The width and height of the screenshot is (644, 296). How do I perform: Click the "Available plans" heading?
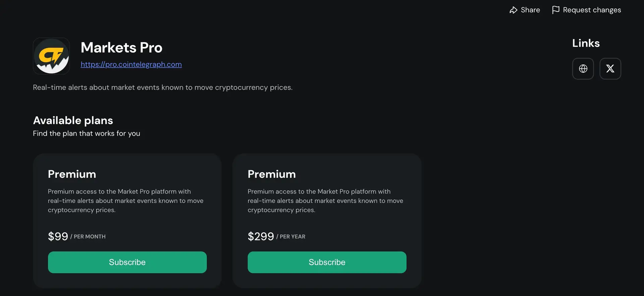click(x=73, y=120)
